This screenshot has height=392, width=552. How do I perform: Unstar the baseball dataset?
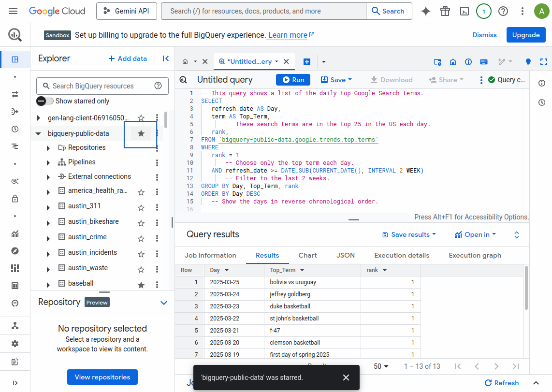click(141, 285)
